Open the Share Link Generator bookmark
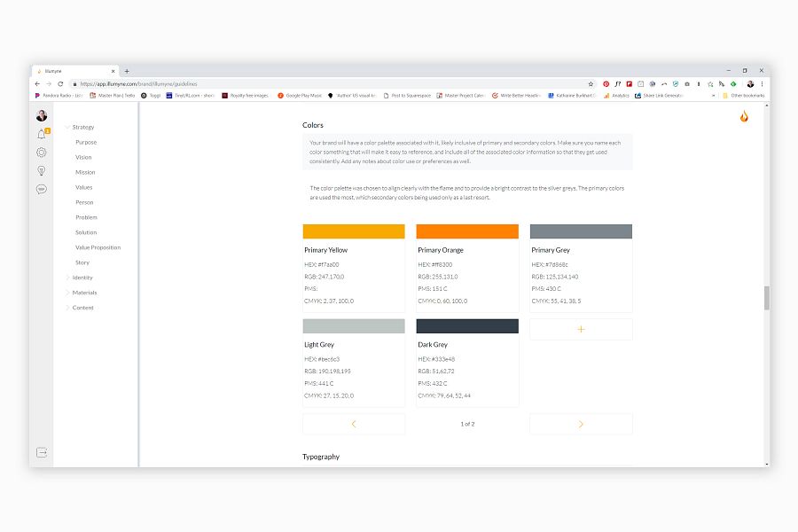 pos(659,96)
